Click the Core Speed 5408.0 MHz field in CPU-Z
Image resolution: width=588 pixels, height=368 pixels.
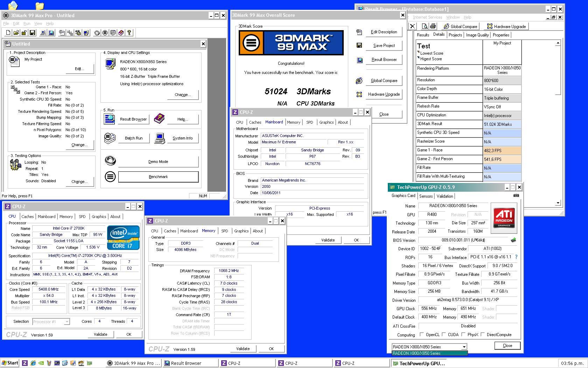tap(49, 289)
